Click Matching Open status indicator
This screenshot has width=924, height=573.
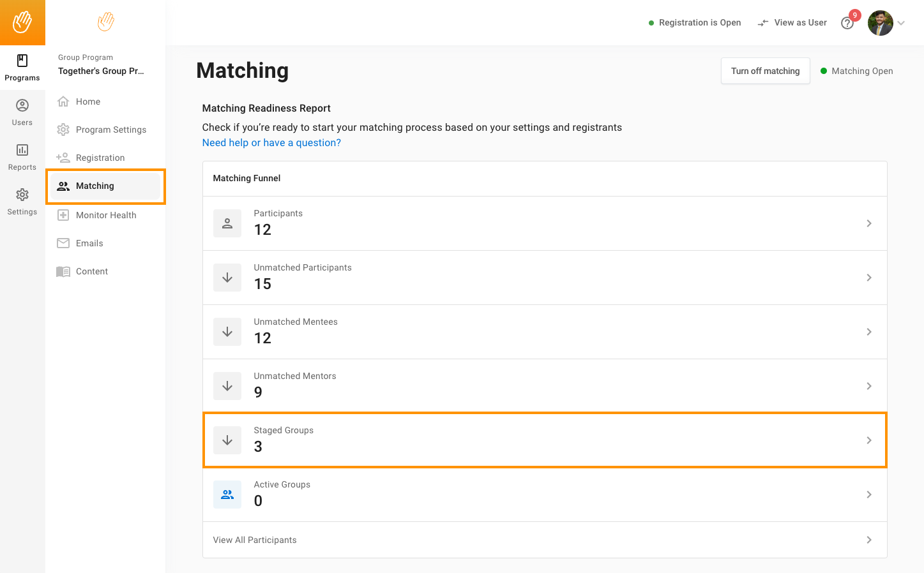pyautogui.click(x=857, y=71)
